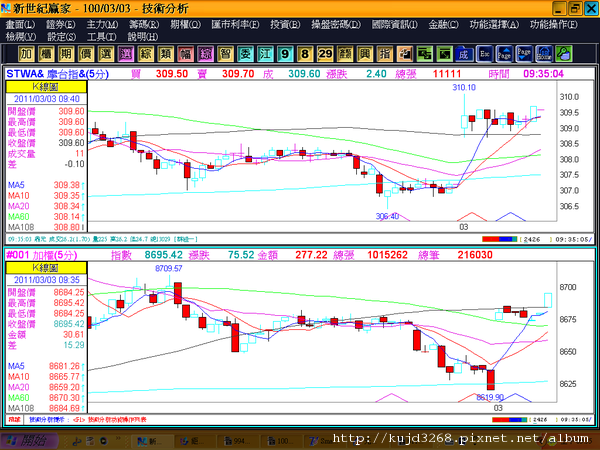Click the 100 taskbar item
The image size is (600, 450).
281,442
